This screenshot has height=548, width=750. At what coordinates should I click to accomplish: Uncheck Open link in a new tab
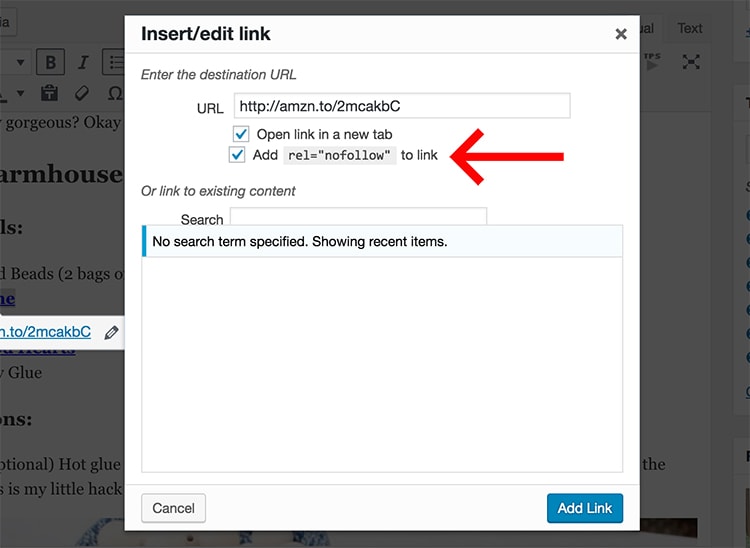[241, 134]
